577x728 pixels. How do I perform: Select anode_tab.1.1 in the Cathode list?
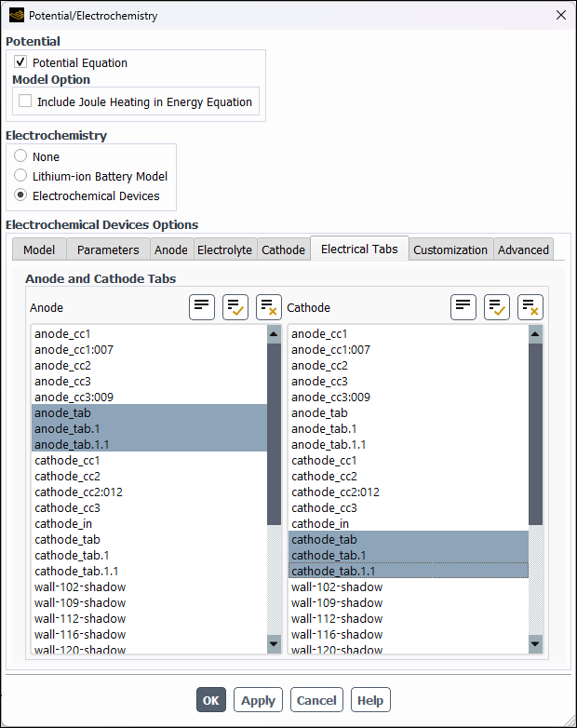tap(409, 444)
